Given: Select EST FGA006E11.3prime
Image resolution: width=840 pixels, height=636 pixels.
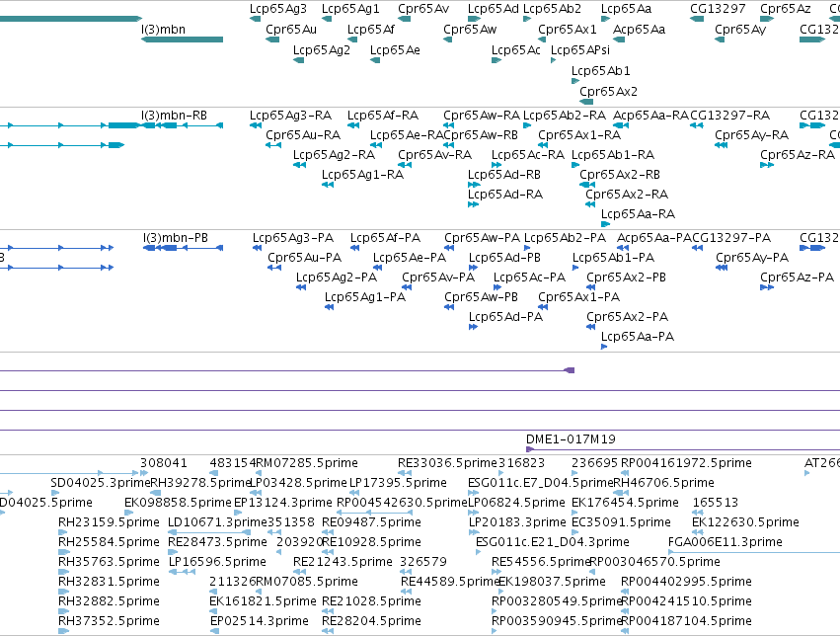Looking at the screenshot, I should (725, 542).
